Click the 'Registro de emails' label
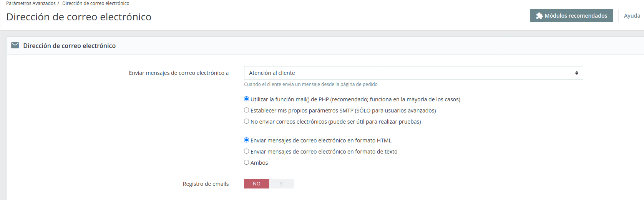The height and width of the screenshot is (200, 644). pos(206,184)
